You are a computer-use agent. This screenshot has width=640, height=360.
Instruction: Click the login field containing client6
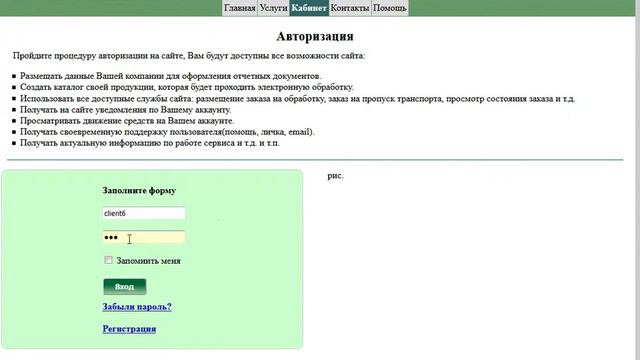click(x=144, y=213)
